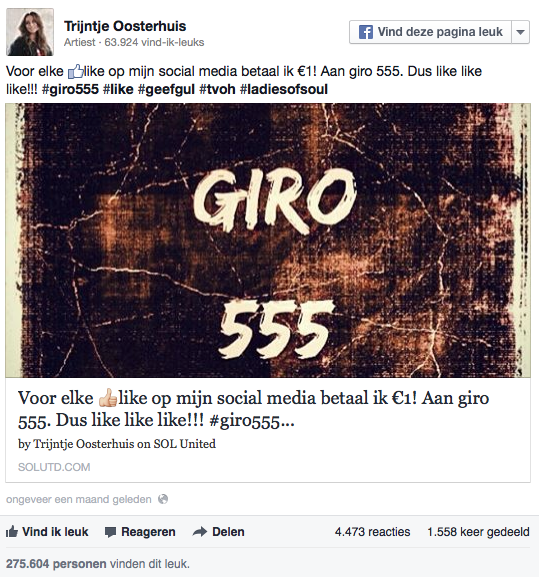
Task: Open Trijntje Oosterhuis profile picture
Action: (30, 32)
